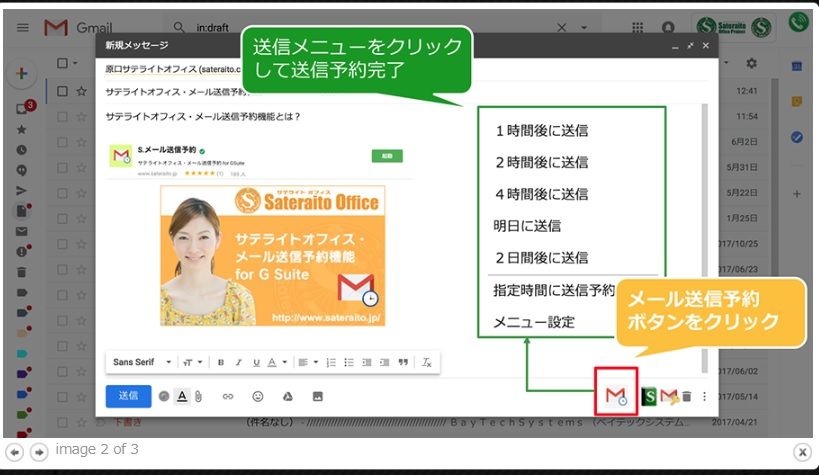Toggle underline formatting
The height and width of the screenshot is (475, 819).
[x=256, y=362]
